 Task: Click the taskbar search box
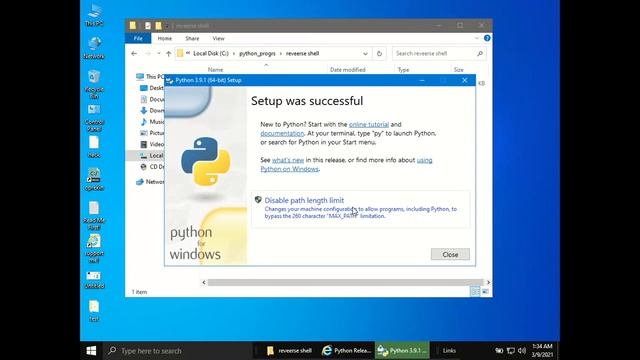(x=178, y=351)
